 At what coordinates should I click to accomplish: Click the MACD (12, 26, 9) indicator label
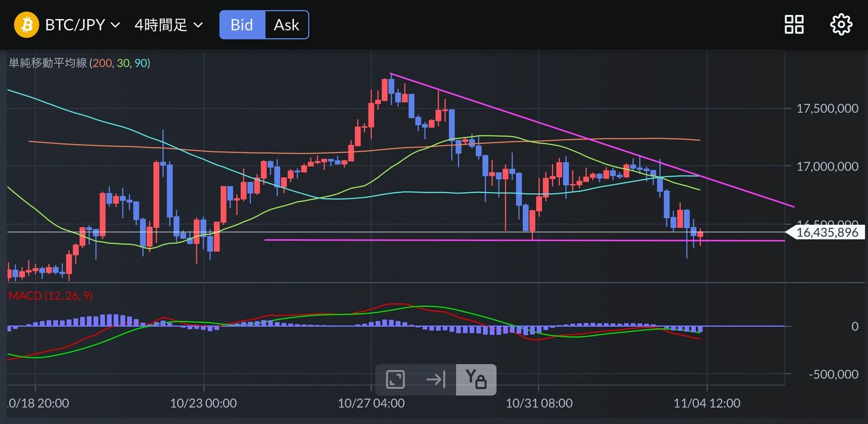click(51, 296)
